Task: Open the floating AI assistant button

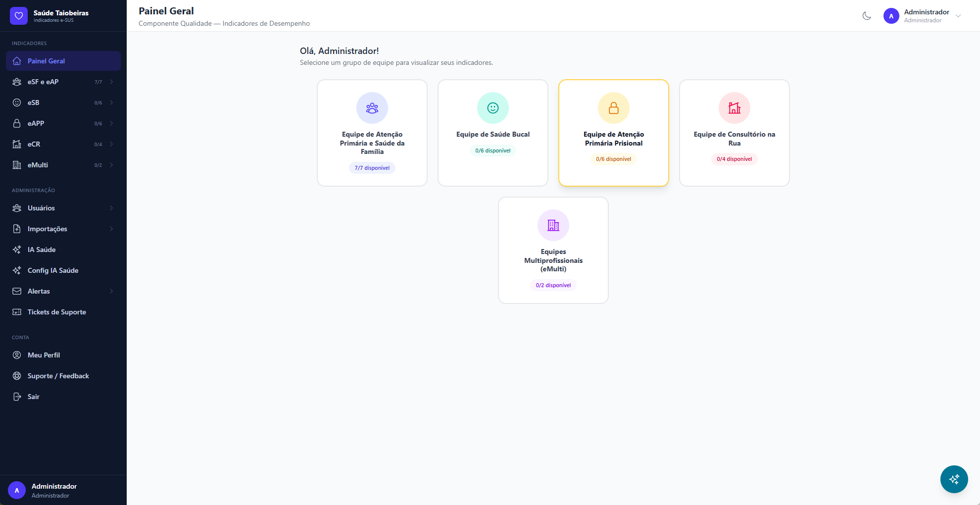Action: tap(954, 479)
